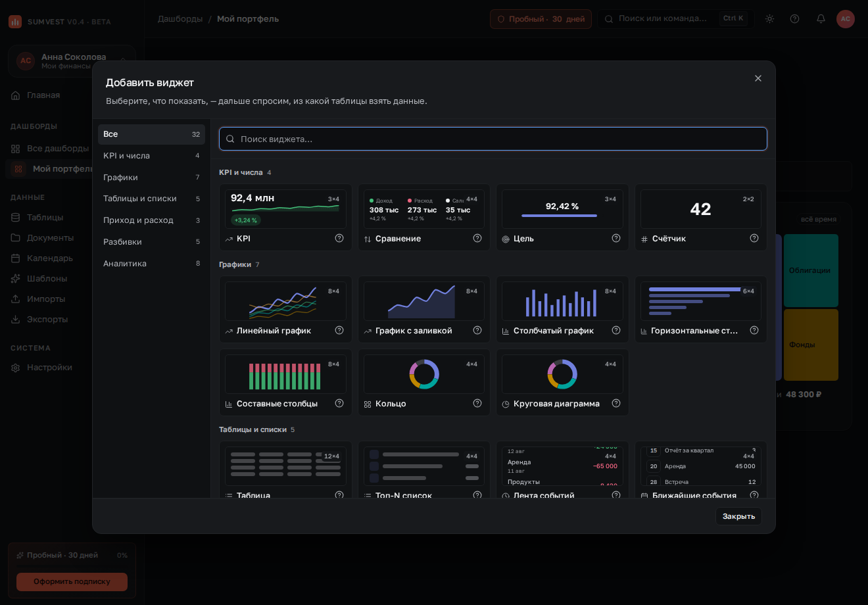Choose the Кольцо chart widget card

pyautogui.click(x=424, y=382)
